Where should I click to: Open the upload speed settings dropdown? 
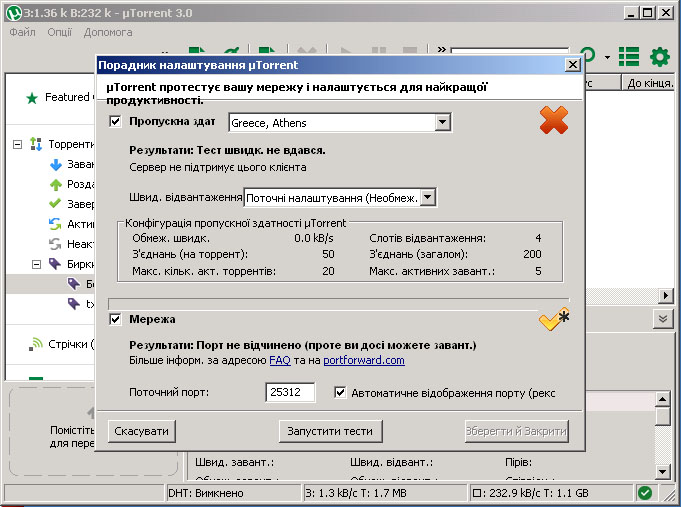(x=428, y=198)
